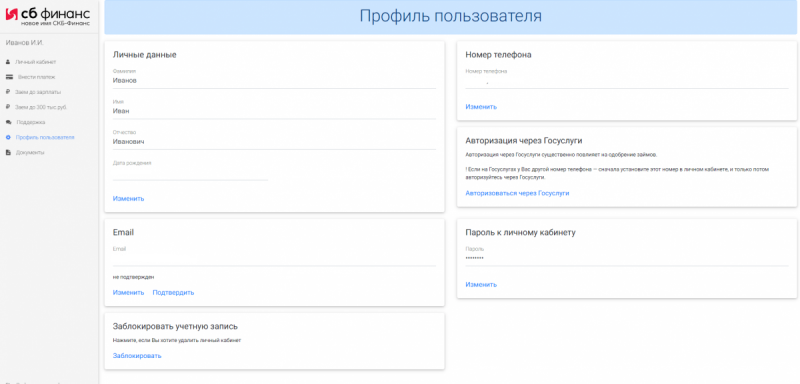Open the Личный кабинет menu item
This screenshot has width=800, height=384.
click(36, 62)
